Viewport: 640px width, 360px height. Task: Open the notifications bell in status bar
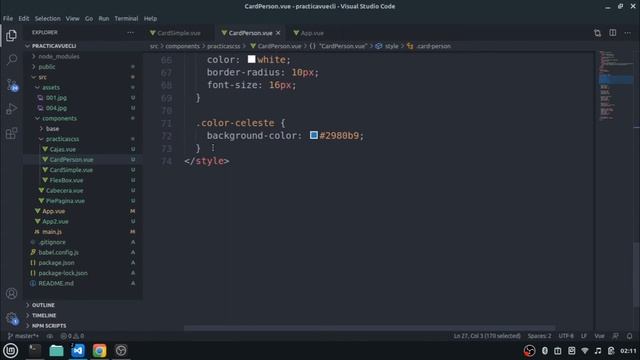pyautogui.click(x=629, y=336)
